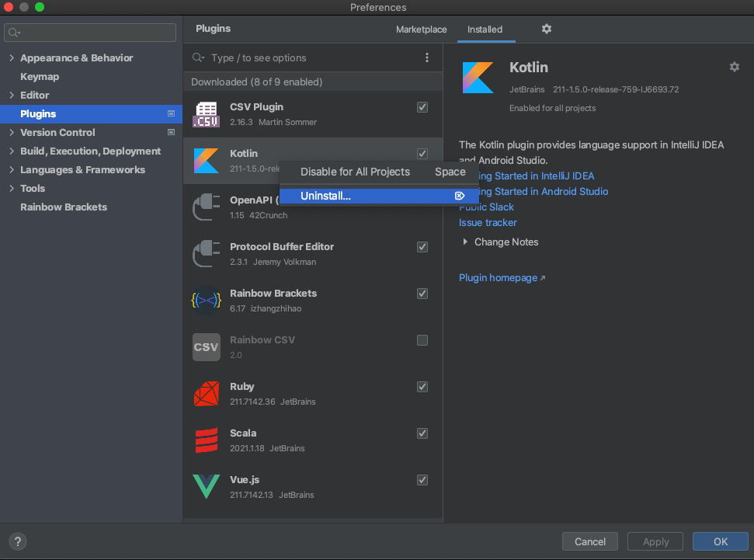This screenshot has width=754, height=560.
Task: Click the uninstall icon in context menu
Action: (x=460, y=196)
